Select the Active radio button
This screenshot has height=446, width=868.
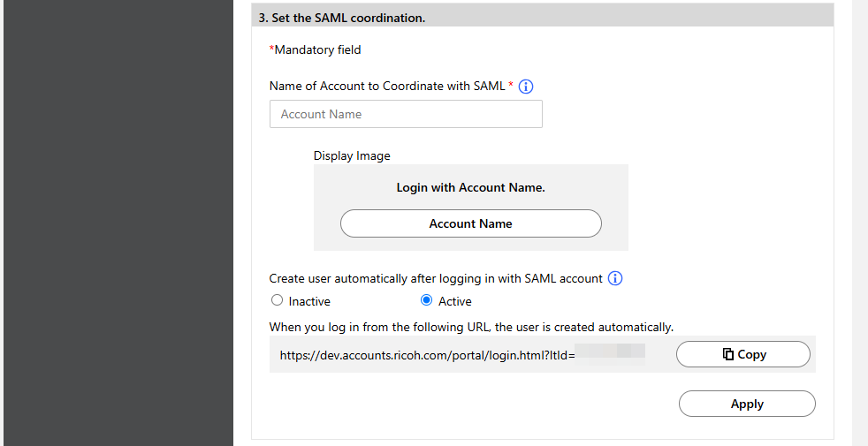pos(427,300)
